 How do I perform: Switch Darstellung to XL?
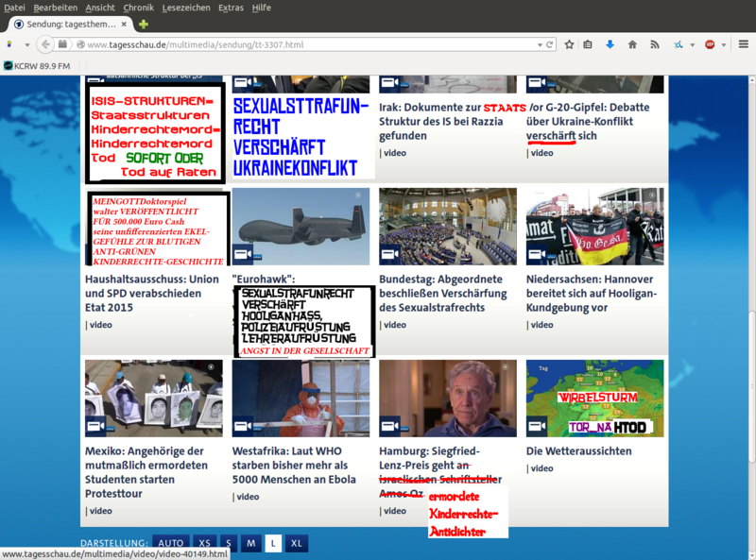click(x=296, y=543)
